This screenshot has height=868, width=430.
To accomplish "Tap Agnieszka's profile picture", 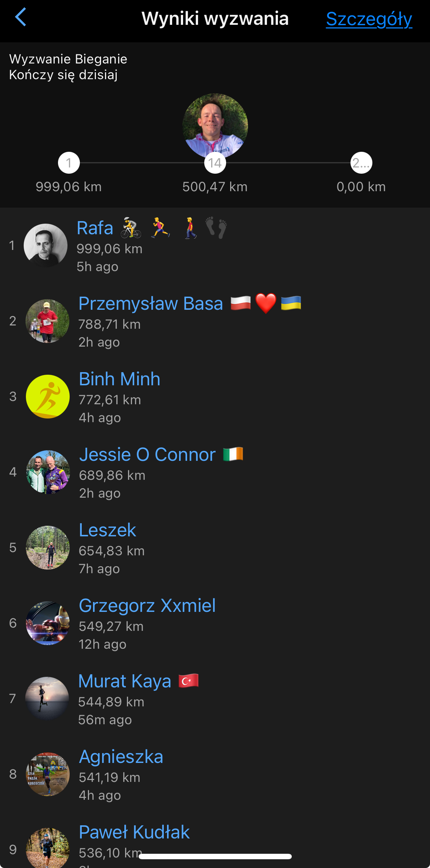I will 48,774.
